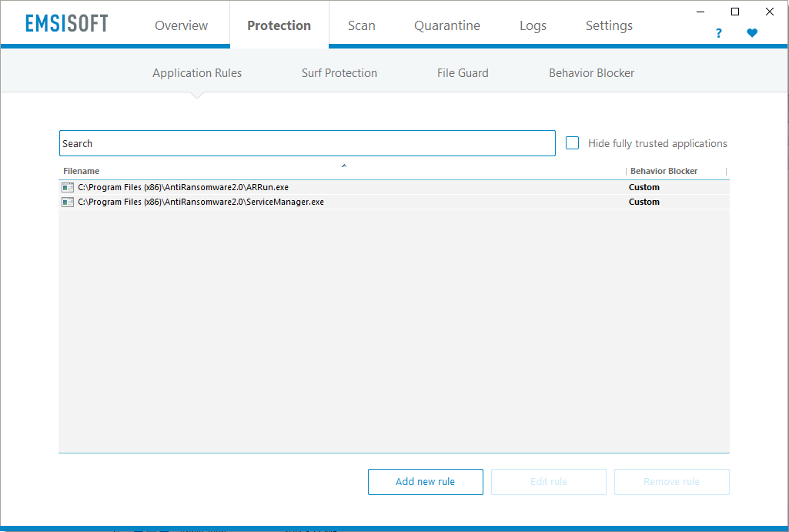This screenshot has height=532, width=789.
Task: Open the Settings tab
Action: (x=609, y=25)
